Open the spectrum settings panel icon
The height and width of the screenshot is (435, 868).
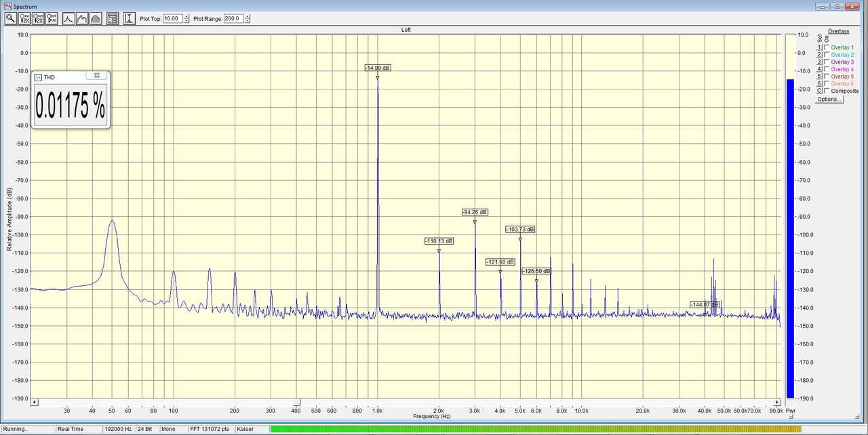(x=113, y=19)
